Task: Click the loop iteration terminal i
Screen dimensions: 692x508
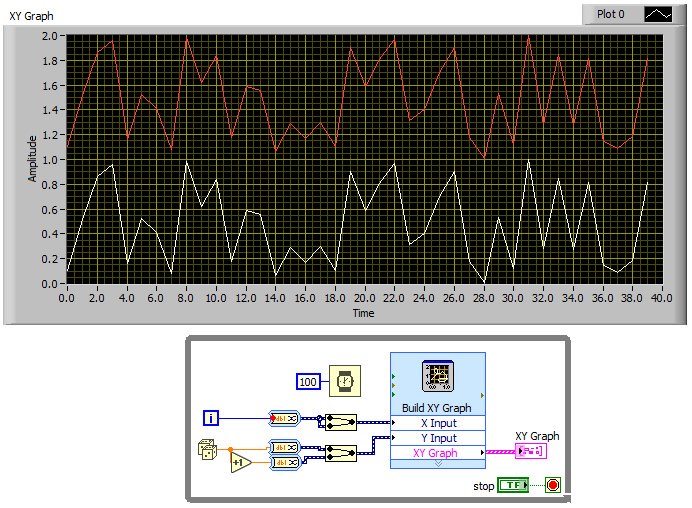Action: tap(211, 418)
